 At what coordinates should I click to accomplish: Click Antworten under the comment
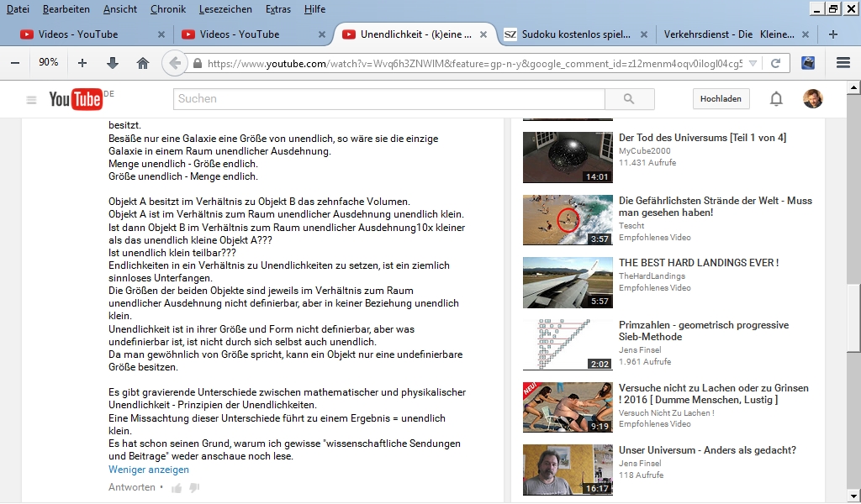(132, 487)
